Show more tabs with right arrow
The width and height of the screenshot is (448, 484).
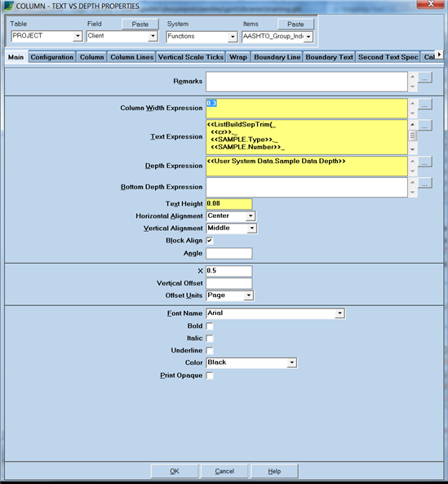pos(439,55)
